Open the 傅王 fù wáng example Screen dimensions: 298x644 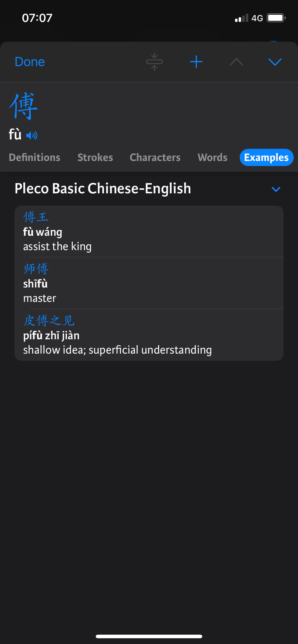coord(149,231)
